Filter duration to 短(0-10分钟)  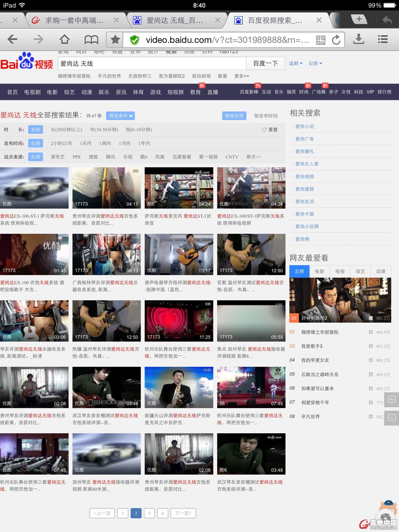point(139,130)
